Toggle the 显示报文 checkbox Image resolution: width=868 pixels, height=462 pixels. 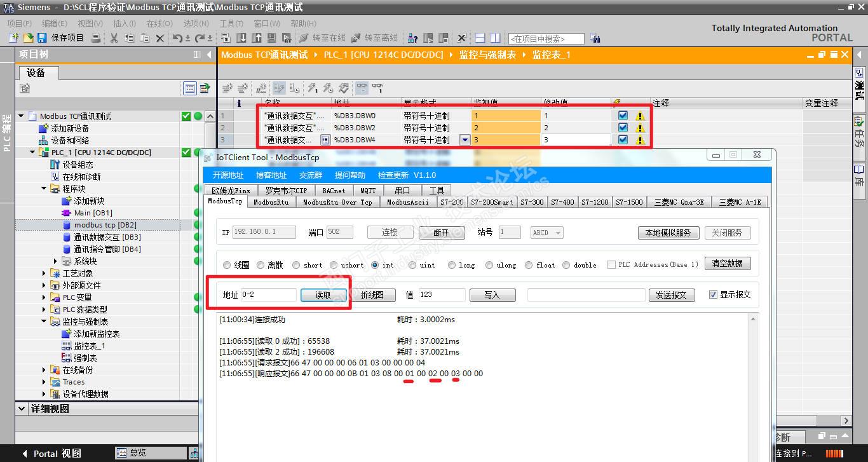(713, 295)
